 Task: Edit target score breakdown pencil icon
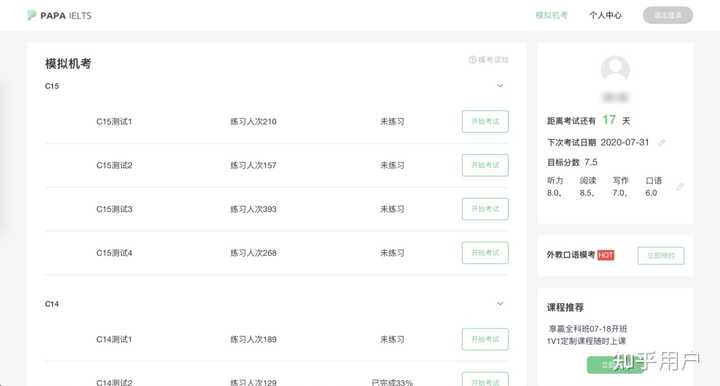(x=680, y=187)
